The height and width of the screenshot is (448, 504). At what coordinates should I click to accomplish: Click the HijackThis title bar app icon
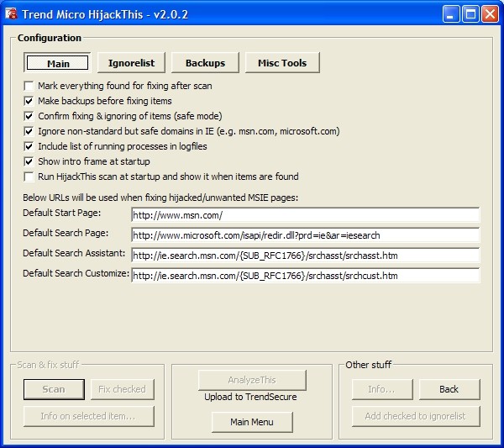pos(11,13)
